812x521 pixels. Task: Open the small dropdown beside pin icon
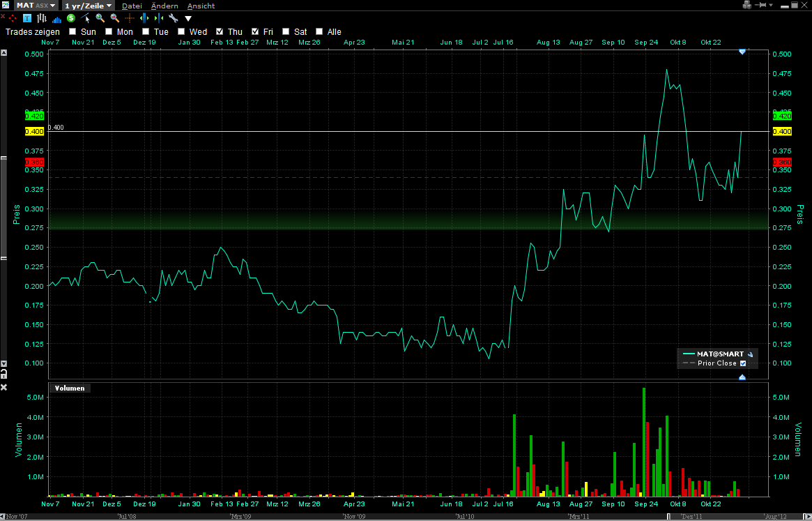tap(771, 5)
